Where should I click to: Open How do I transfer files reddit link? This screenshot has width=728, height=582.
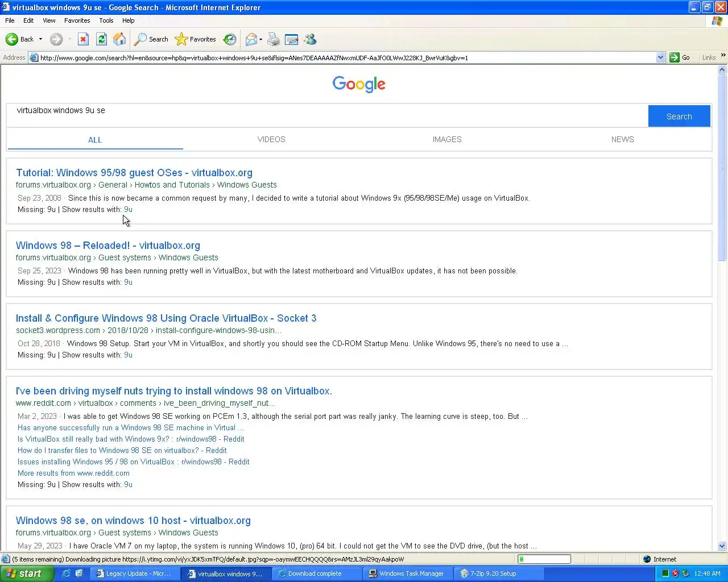tap(122, 450)
